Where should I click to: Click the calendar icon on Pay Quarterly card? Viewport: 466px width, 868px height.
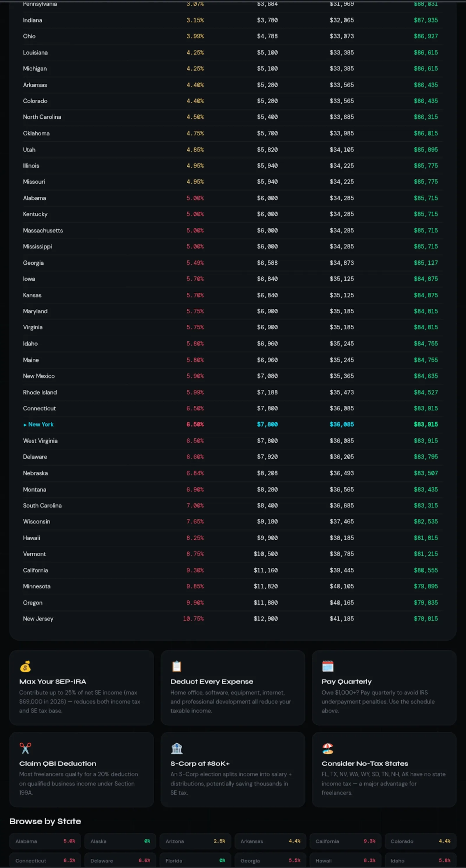tap(328, 666)
